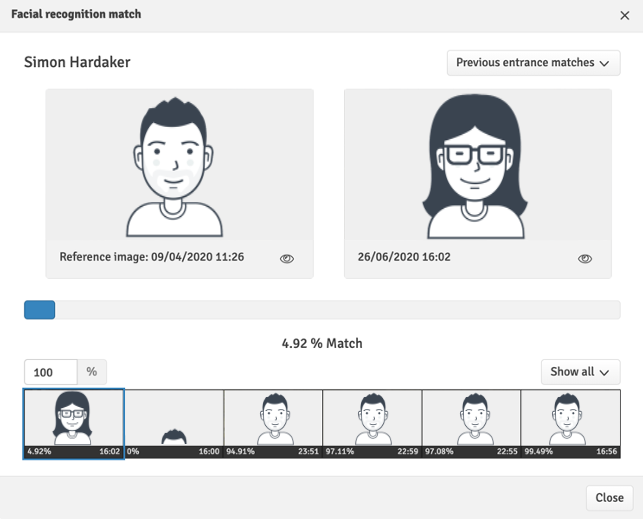This screenshot has height=519, width=643.
Task: Close the dialog with the X icon
Action: click(625, 16)
